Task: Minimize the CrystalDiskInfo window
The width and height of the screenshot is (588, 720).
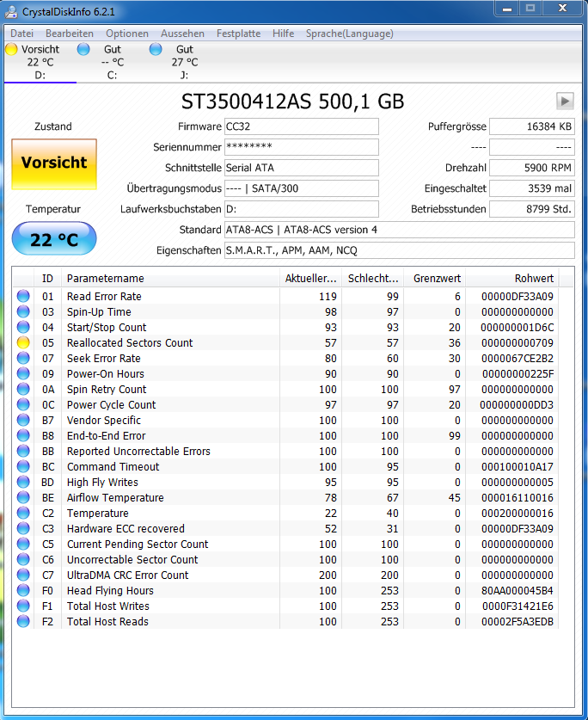Action: [x=507, y=9]
